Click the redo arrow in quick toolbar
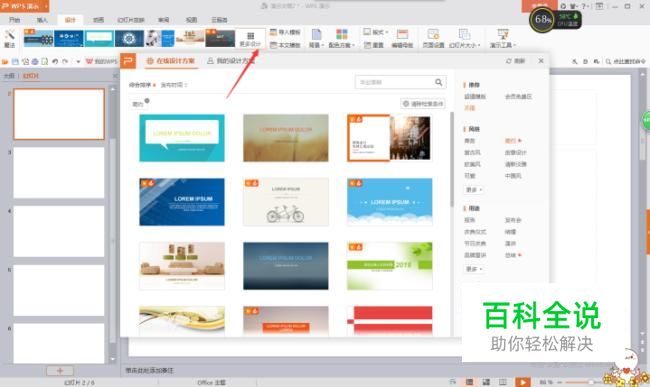Viewport: 650px width, 387px height. 65,61
